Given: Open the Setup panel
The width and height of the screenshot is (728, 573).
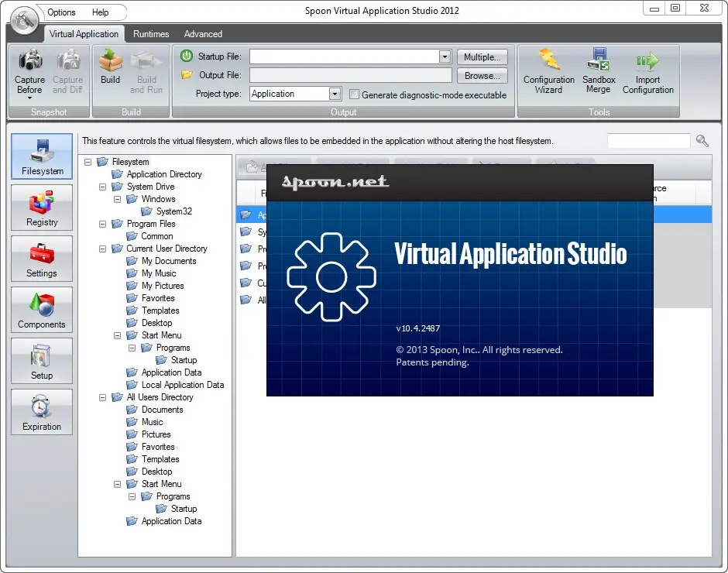Looking at the screenshot, I should pyautogui.click(x=42, y=361).
